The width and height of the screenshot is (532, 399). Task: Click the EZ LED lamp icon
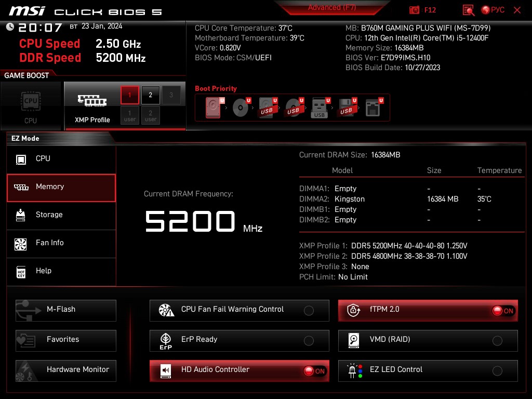[354, 371]
